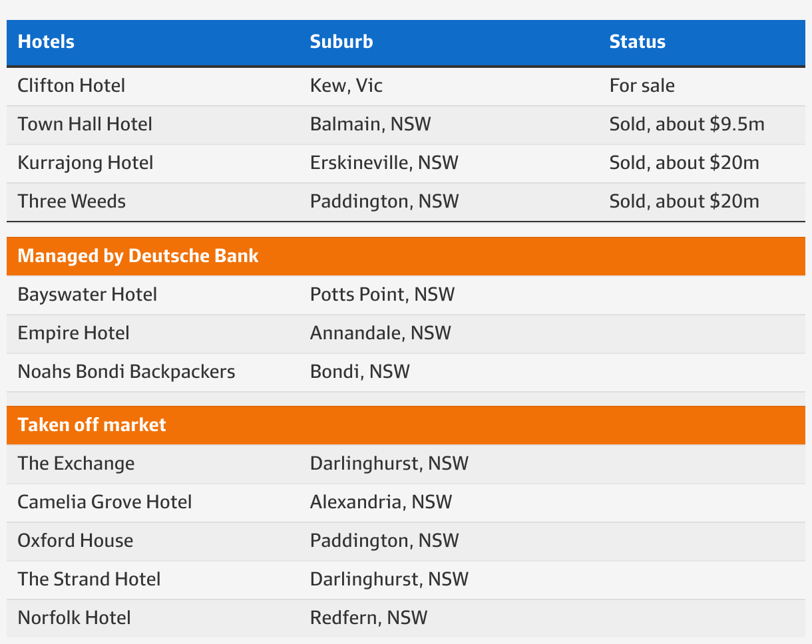812x644 pixels.
Task: Click the Town Hall Hotel entry
Action: tap(85, 124)
